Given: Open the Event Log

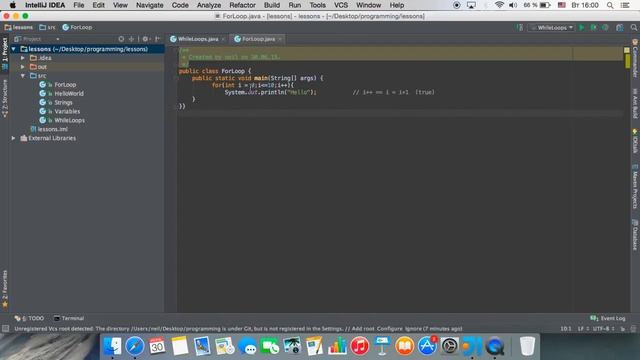Looking at the screenshot, I should (x=607, y=318).
